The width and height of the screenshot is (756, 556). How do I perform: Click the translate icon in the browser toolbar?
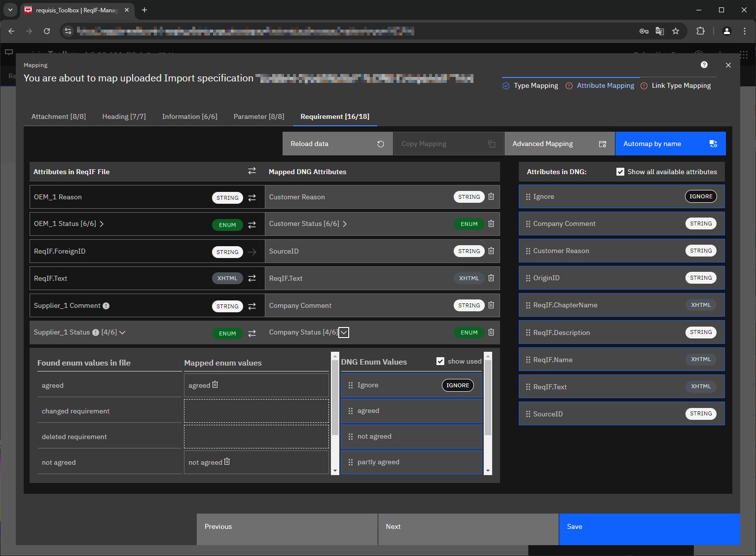pyautogui.click(x=660, y=31)
